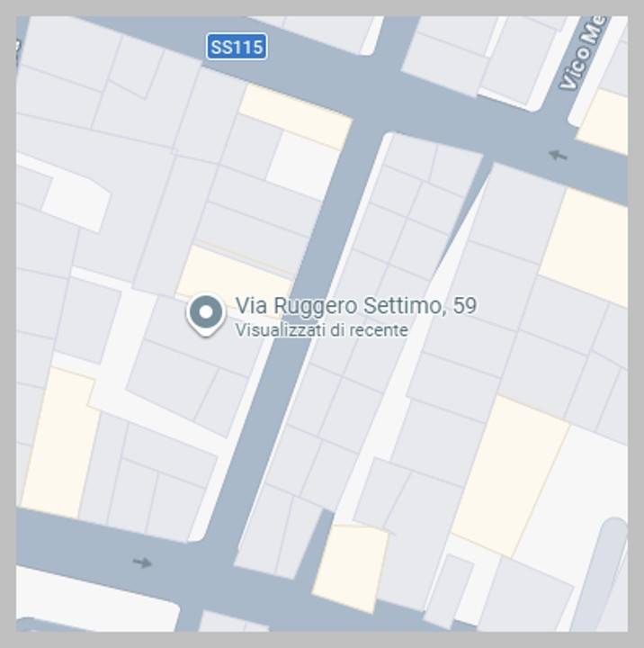Image resolution: width=644 pixels, height=648 pixels.
Task: Select the white irregular block at upper left
Action: pos(76,202)
